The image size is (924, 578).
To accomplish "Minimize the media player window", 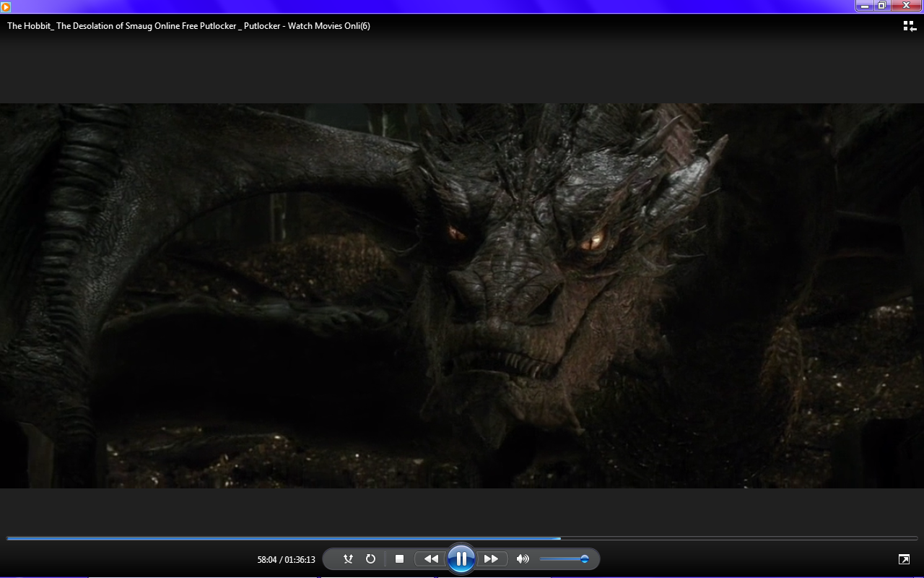I will click(865, 6).
